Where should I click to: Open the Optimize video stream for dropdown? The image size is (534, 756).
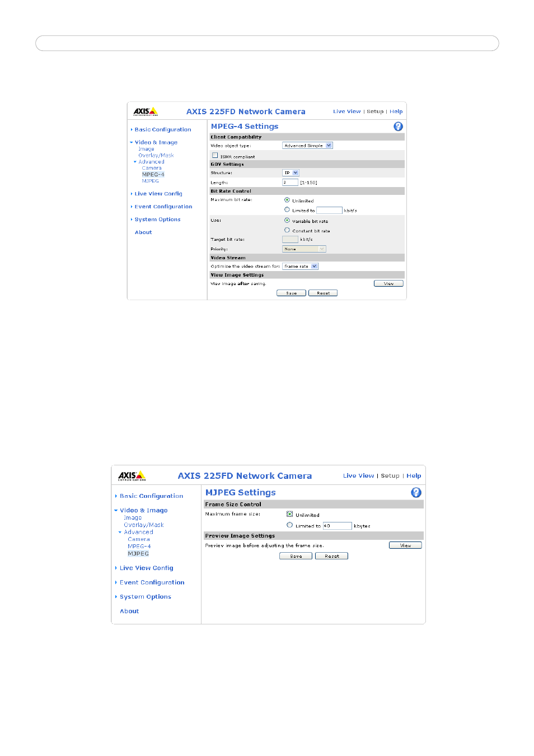point(301,267)
